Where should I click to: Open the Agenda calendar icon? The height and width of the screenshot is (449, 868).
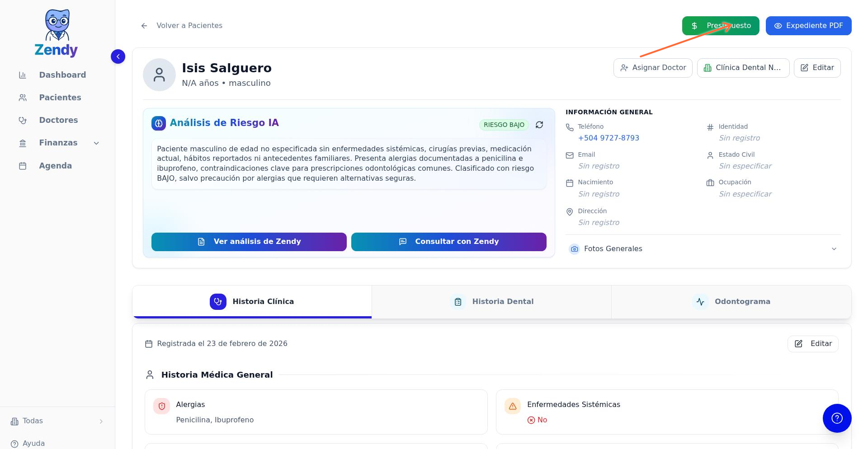click(x=23, y=166)
